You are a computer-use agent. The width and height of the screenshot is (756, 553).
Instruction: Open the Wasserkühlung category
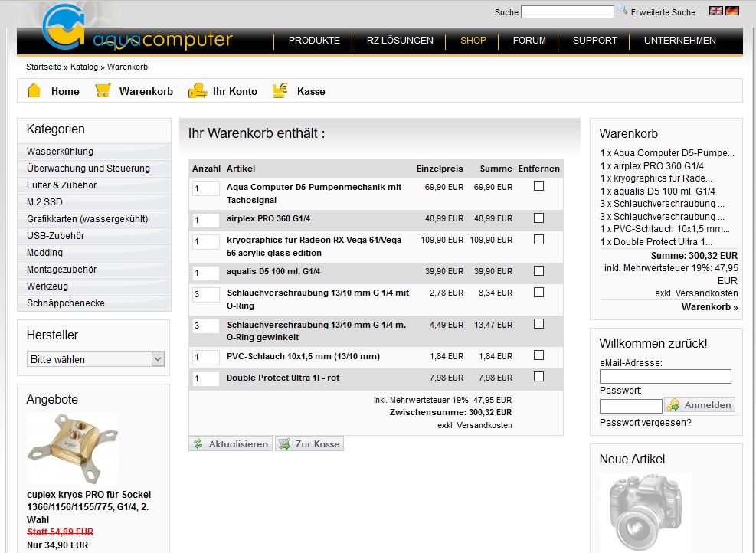click(x=94, y=152)
